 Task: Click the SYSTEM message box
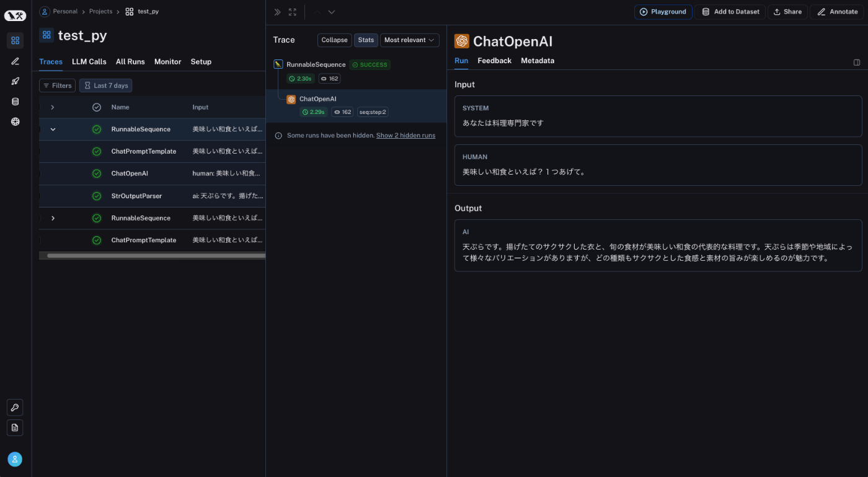point(658,116)
